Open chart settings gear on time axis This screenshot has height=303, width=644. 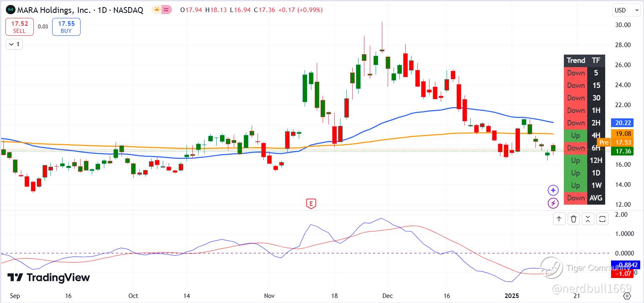[x=626, y=296]
